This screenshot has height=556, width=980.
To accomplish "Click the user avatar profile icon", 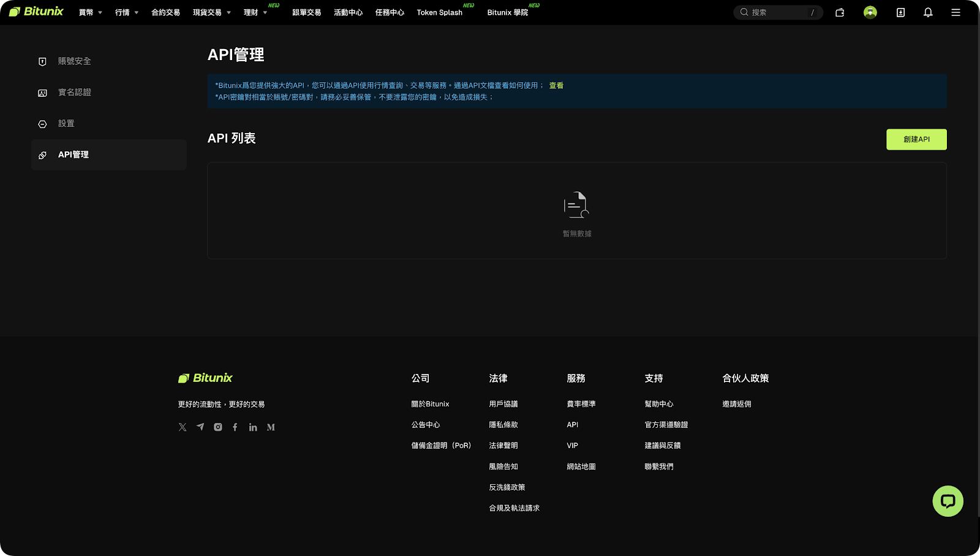I will (870, 12).
